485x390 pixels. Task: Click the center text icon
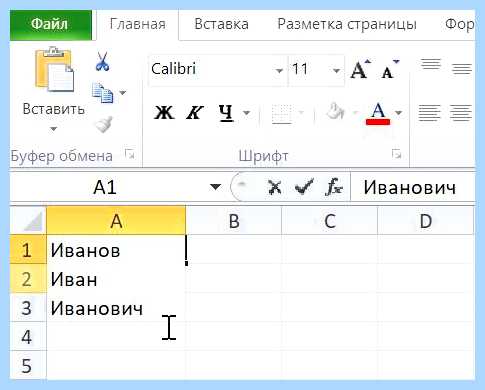coord(461,112)
